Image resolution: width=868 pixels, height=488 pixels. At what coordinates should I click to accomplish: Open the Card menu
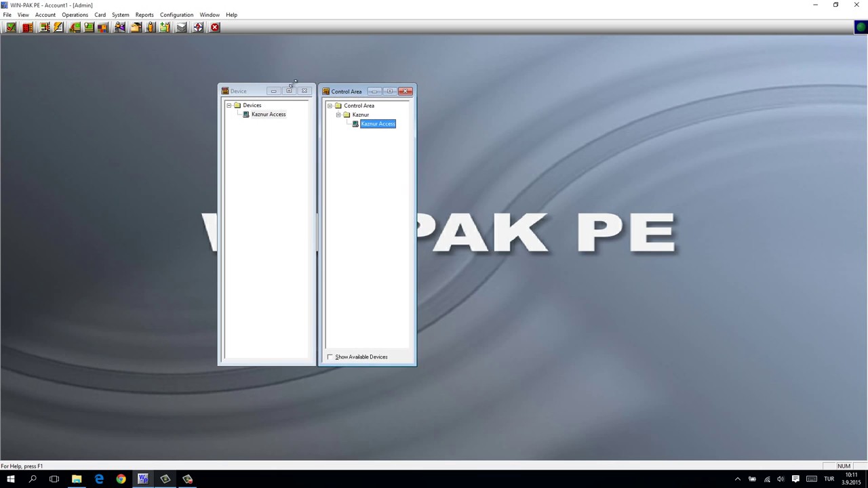(100, 14)
